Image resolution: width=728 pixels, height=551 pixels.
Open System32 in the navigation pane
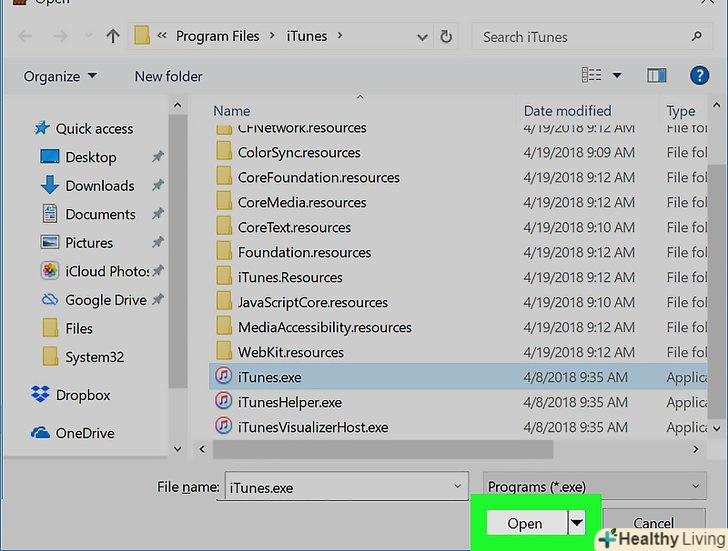94,357
